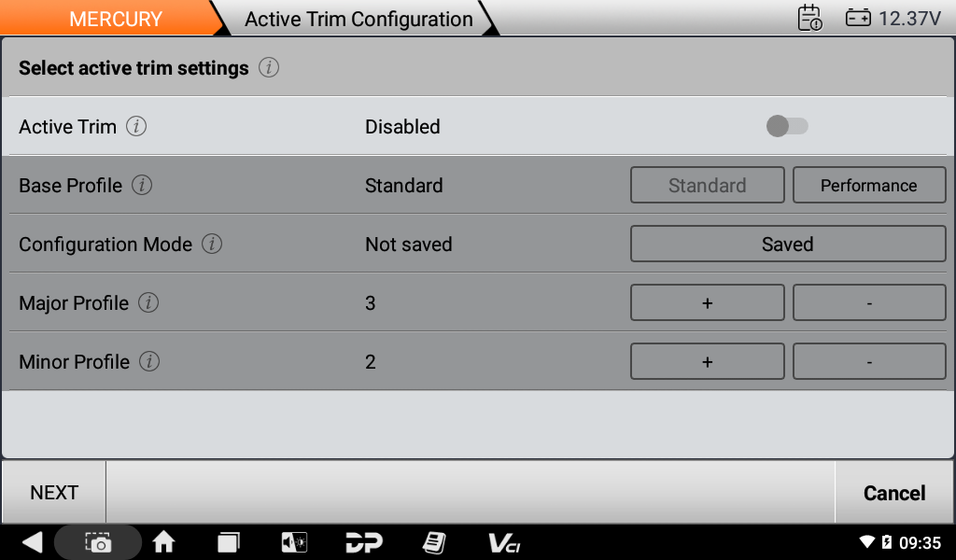
Task: Go to the MERCURY breadcrumb tab
Action: [x=115, y=19]
